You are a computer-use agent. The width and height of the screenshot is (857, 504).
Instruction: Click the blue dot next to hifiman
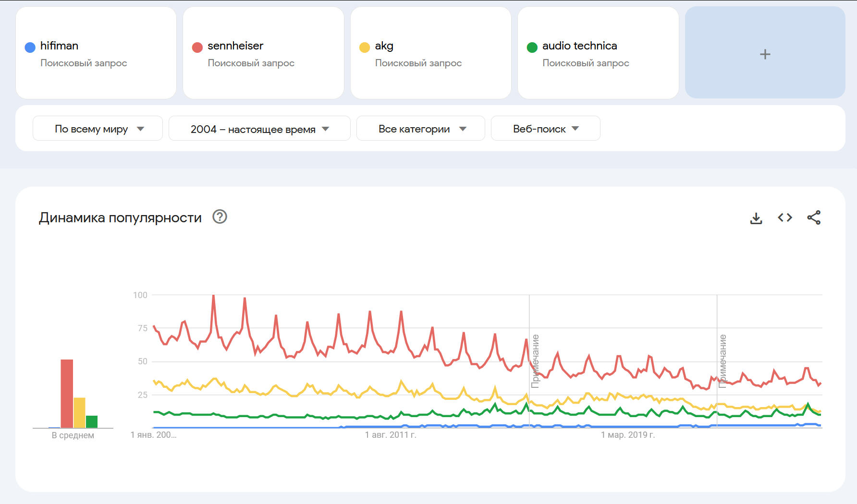tap(30, 47)
